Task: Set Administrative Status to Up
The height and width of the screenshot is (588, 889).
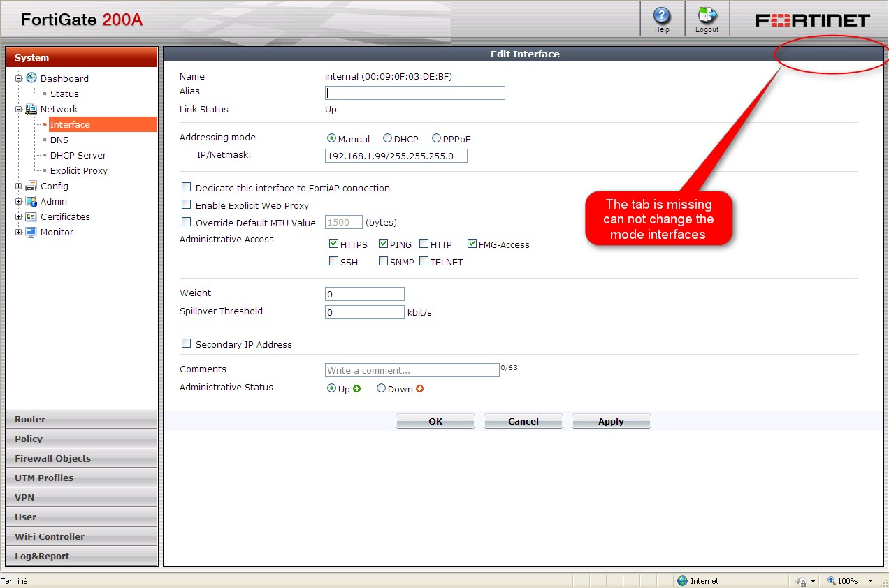Action: [x=332, y=388]
